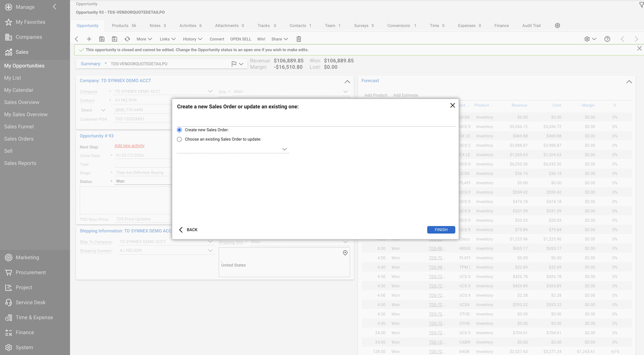The width and height of the screenshot is (644, 355).
Task: Open the More dropdown menu
Action: 145,39
